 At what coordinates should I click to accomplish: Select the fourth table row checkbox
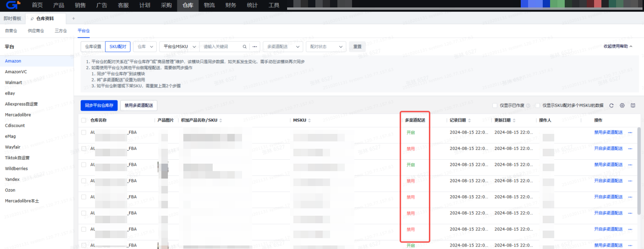[84, 181]
